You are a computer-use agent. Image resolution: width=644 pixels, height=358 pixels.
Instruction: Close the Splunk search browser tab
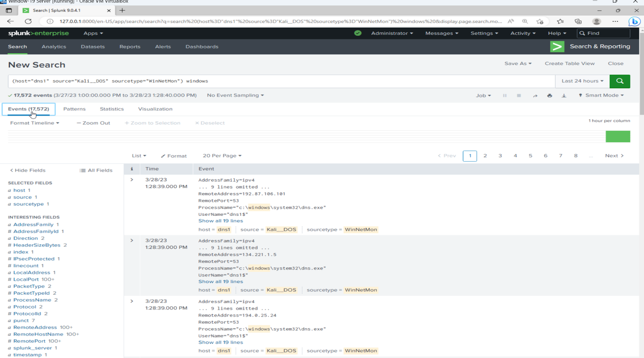[x=109, y=10]
